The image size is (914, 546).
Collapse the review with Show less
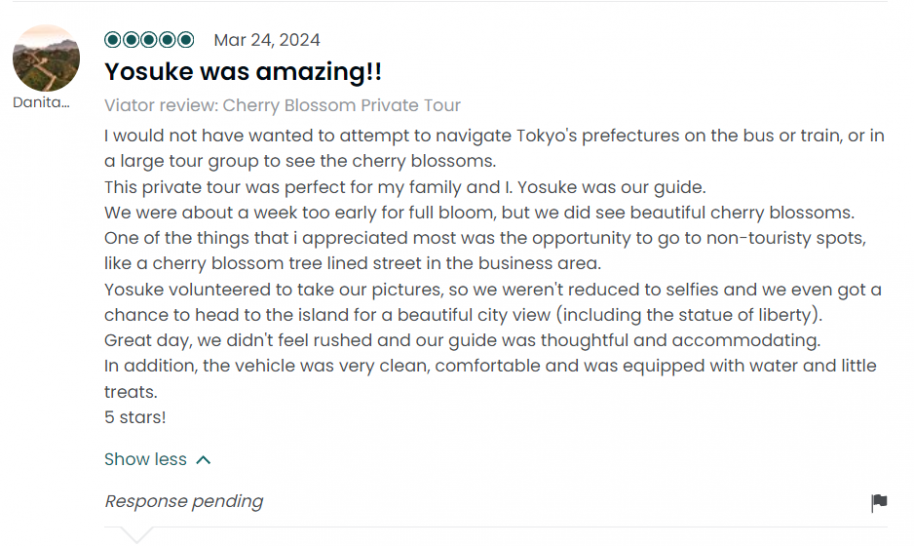pos(146,460)
